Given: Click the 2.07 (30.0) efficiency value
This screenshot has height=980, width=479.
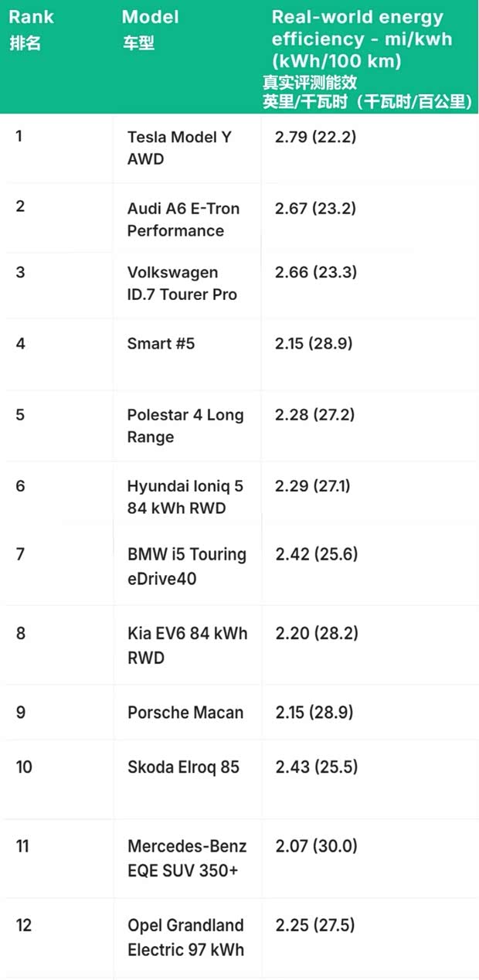Looking at the screenshot, I should tap(316, 846).
